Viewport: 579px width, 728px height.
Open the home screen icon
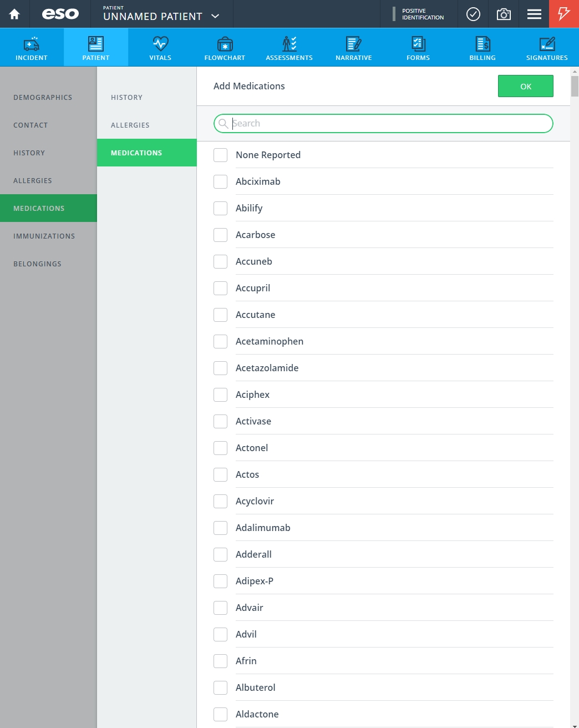point(14,14)
